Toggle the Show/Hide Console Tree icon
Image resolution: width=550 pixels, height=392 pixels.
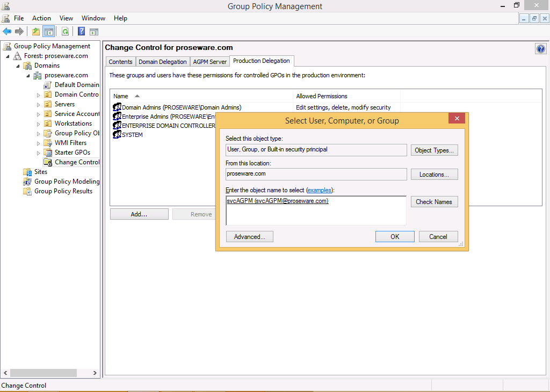click(49, 32)
